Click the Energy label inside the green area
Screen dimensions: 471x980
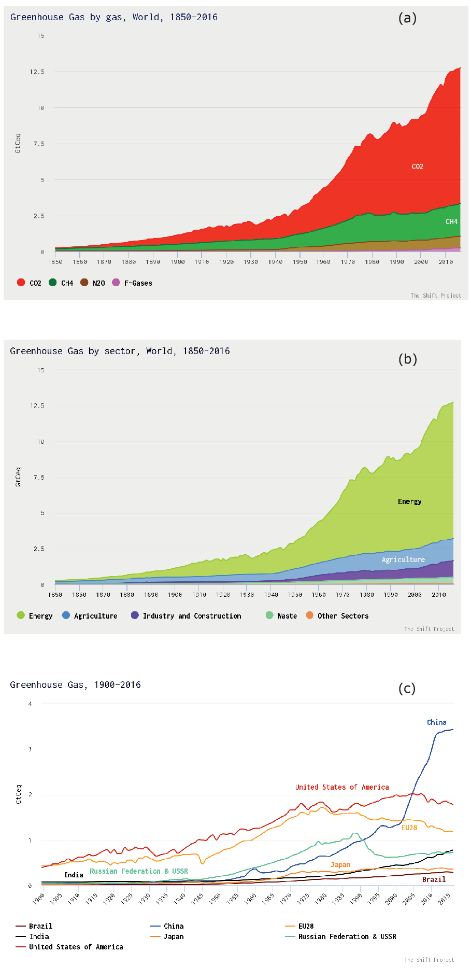pyautogui.click(x=410, y=501)
